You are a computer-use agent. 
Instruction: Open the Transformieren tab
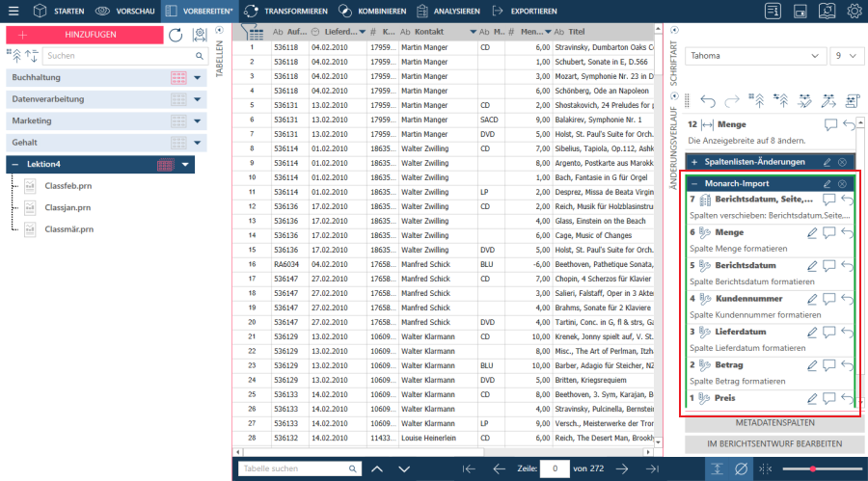[285, 11]
